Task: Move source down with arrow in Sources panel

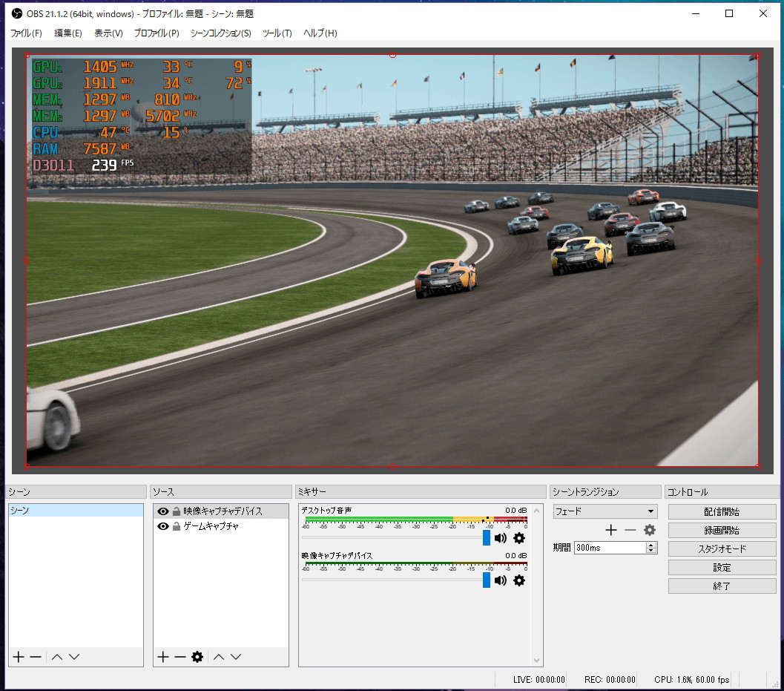Action: pos(236,656)
